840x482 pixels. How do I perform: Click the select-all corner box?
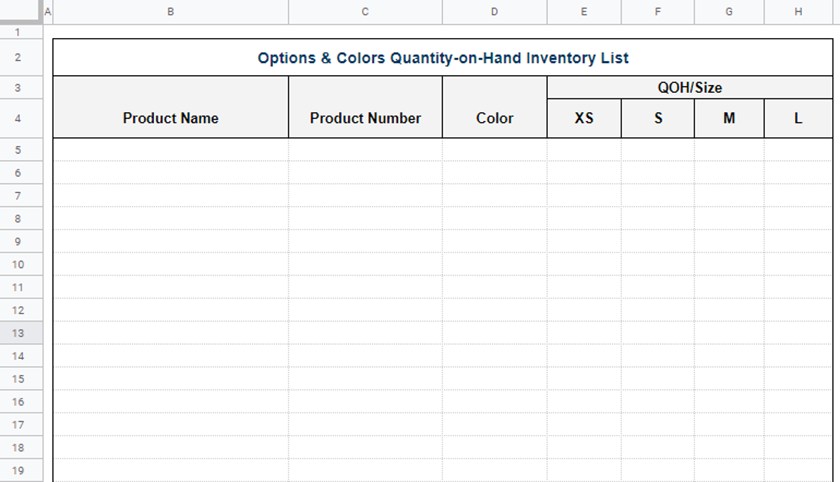coord(21,11)
